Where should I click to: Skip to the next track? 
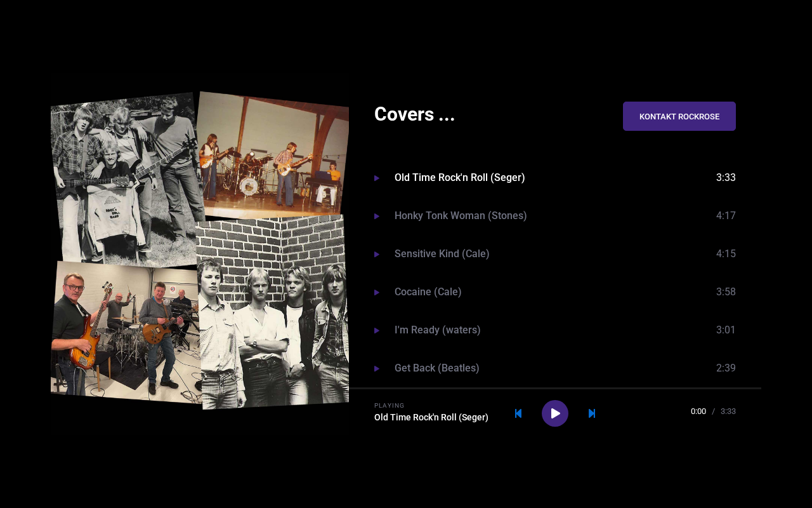click(x=592, y=413)
